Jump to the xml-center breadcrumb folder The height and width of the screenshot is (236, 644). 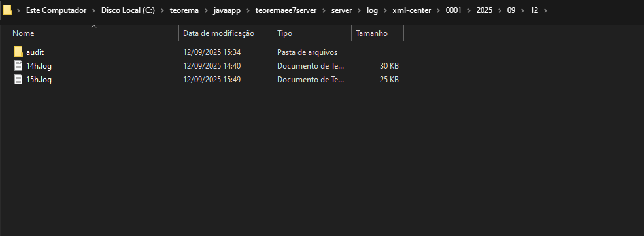pyautogui.click(x=411, y=10)
